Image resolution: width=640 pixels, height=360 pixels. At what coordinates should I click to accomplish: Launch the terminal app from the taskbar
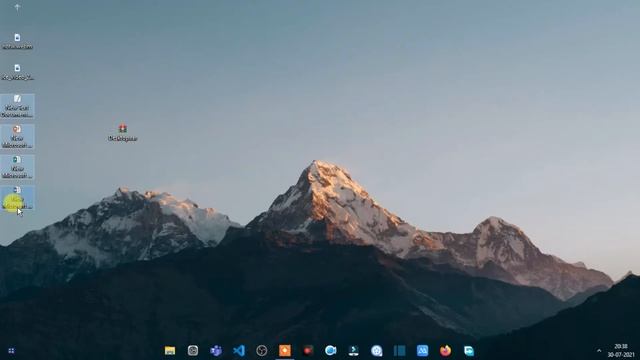click(x=353, y=350)
